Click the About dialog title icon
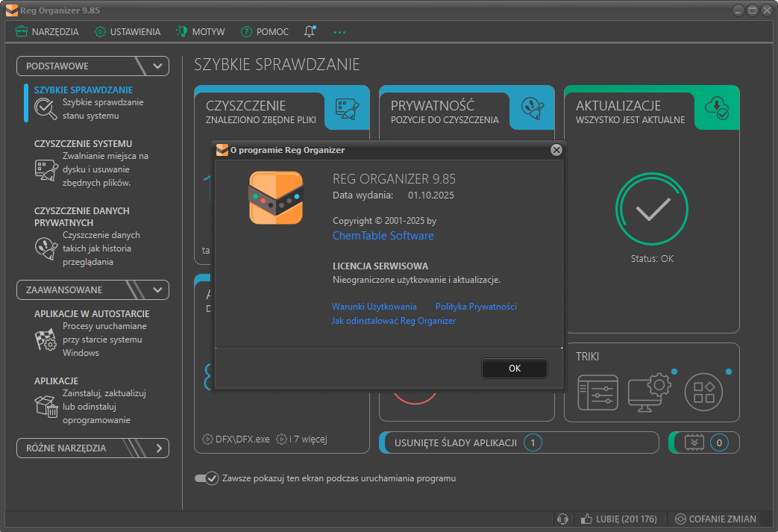The image size is (778, 532). pos(222,150)
